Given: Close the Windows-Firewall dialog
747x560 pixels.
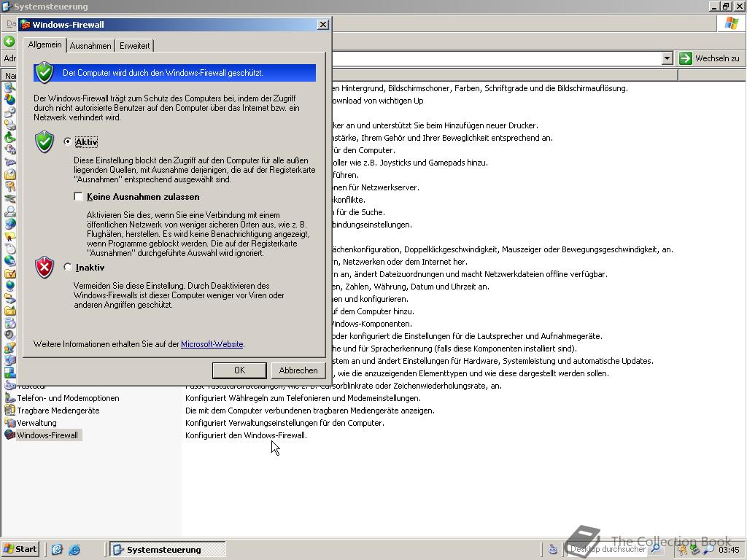Looking at the screenshot, I should click(323, 24).
